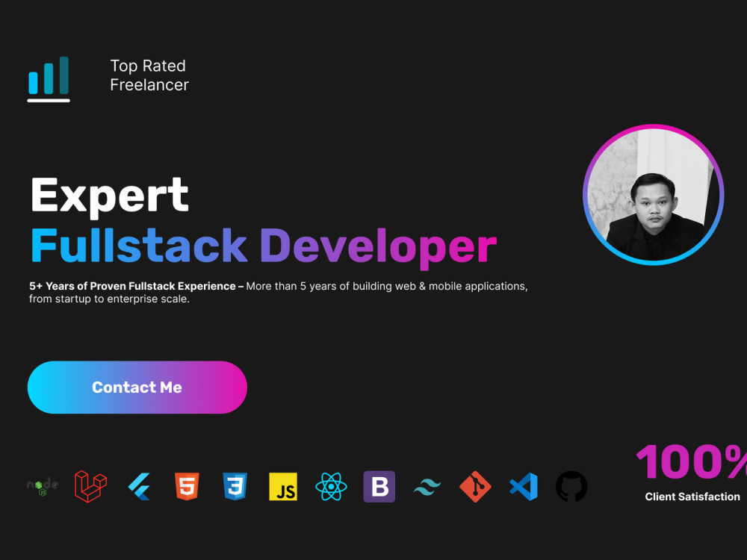The height and width of the screenshot is (560, 747).
Task: Click the 100% statistic number
Action: 691,461
